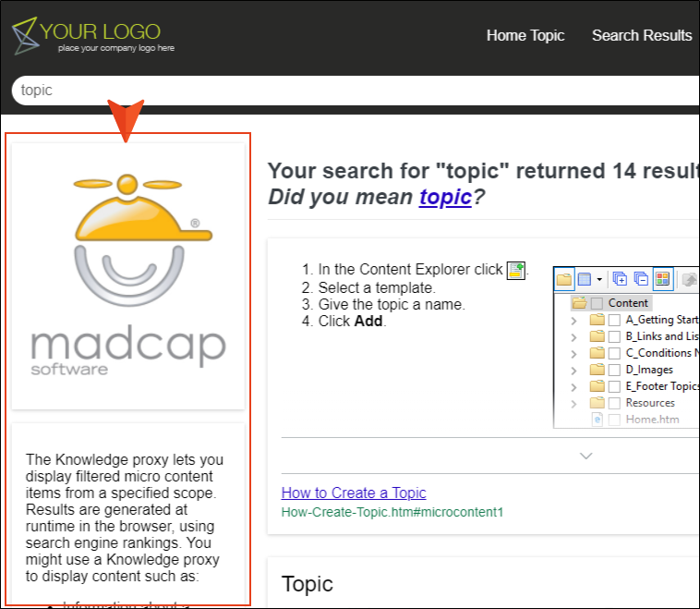Expand the A_Getting Started folder

[573, 321]
